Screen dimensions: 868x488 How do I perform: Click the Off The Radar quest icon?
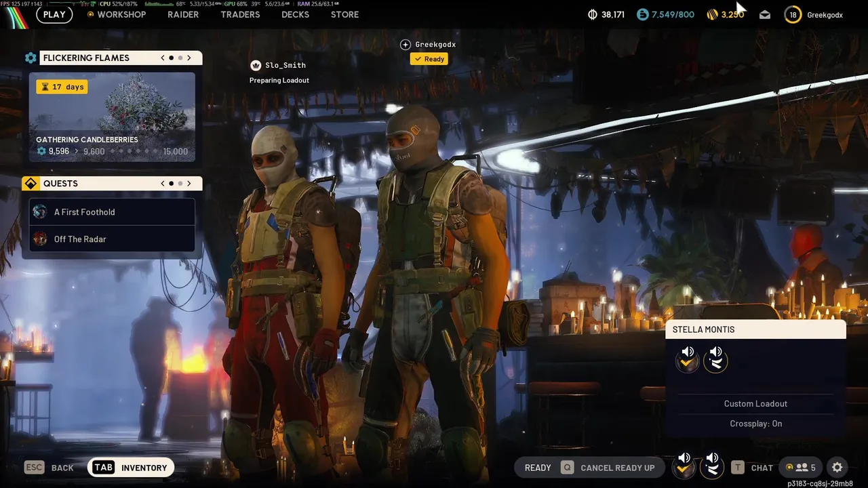click(40, 239)
